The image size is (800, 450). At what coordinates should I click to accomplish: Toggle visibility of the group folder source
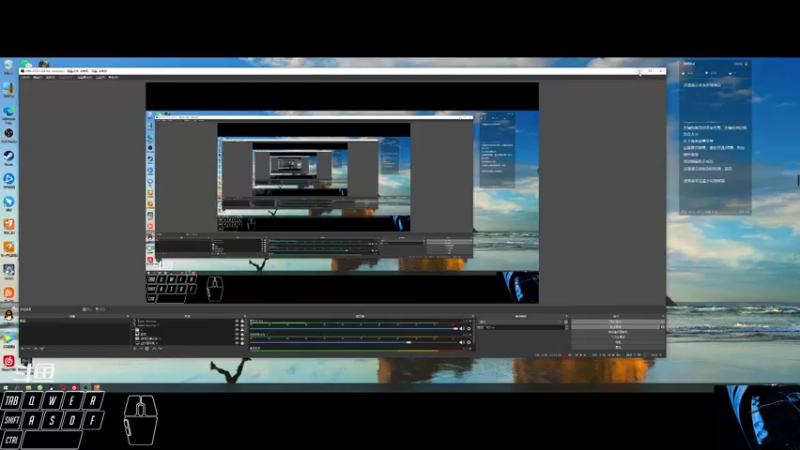click(237, 330)
